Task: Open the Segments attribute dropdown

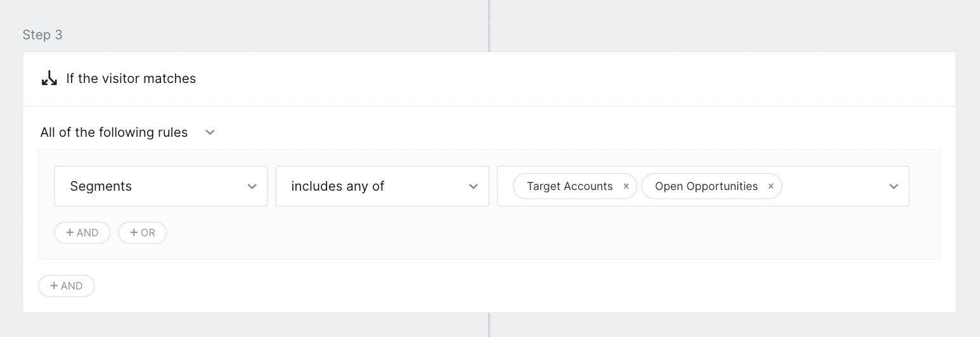Action: click(x=161, y=186)
